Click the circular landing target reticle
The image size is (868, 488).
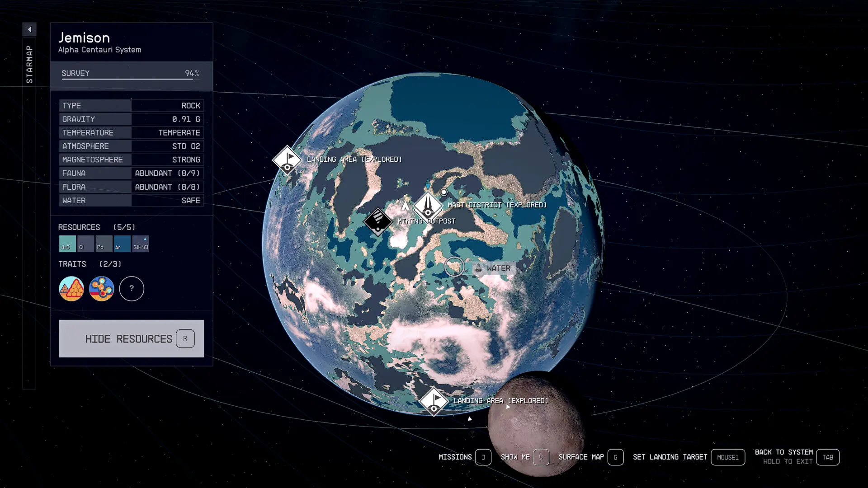pyautogui.click(x=454, y=267)
